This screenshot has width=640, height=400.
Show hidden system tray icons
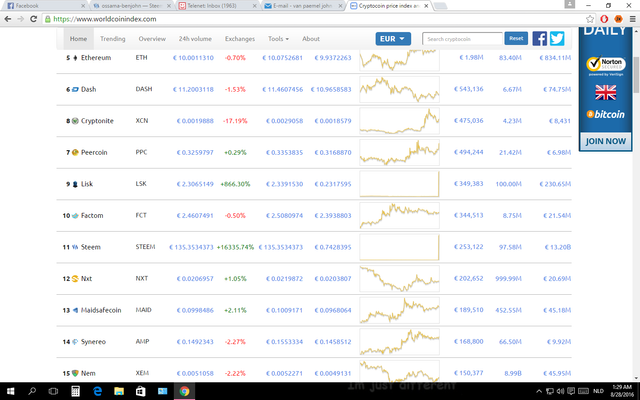(x=539, y=391)
